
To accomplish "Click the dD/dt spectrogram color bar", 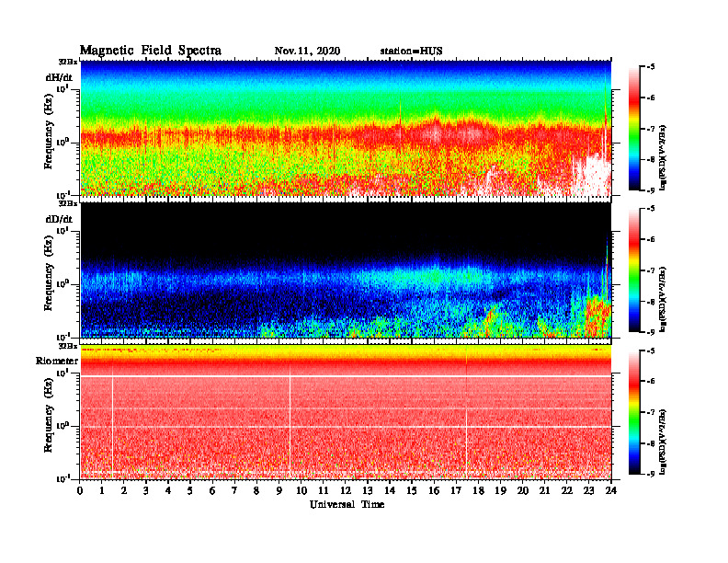I will [x=633, y=270].
